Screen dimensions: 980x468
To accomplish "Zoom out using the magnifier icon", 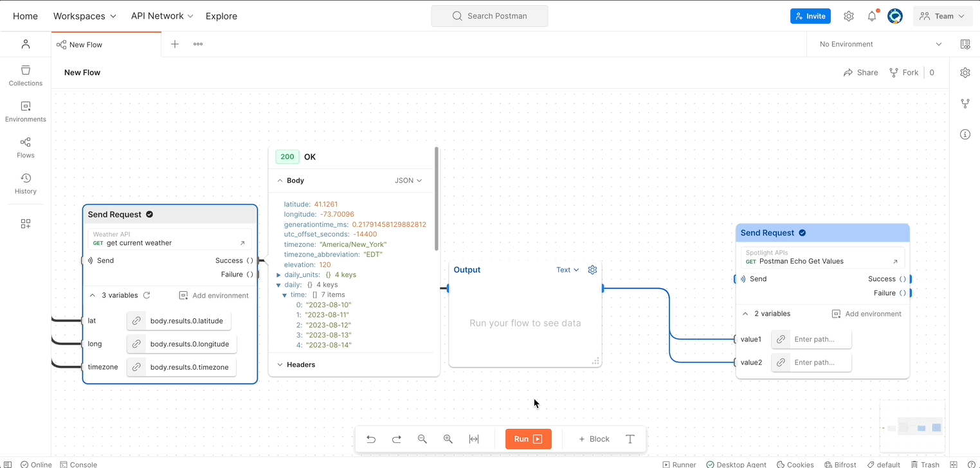I will coord(422,439).
